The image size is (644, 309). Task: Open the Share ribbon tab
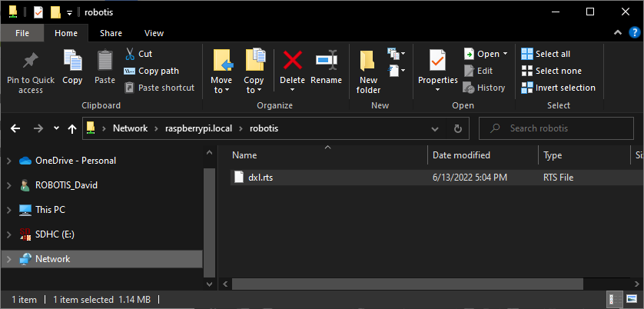click(111, 33)
